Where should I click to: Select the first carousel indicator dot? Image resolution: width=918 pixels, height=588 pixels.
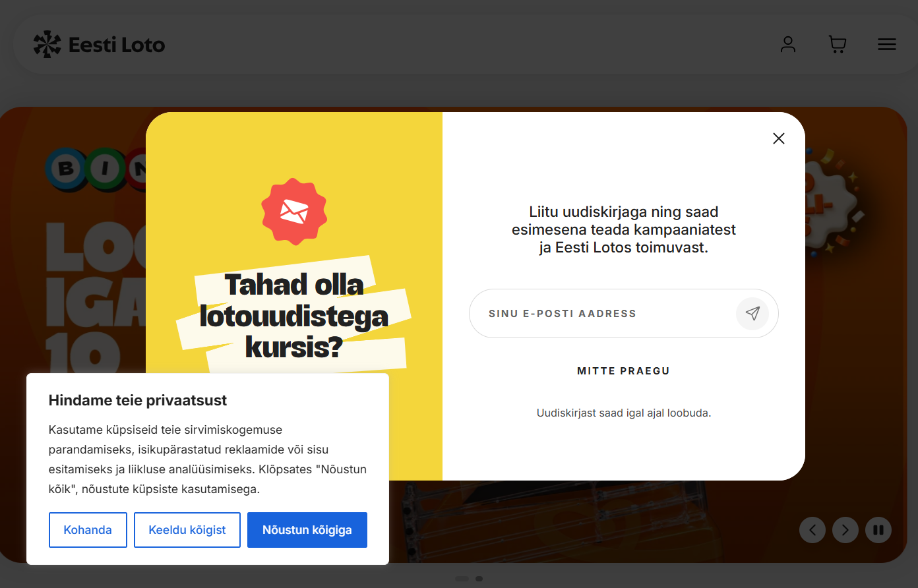coord(462,579)
